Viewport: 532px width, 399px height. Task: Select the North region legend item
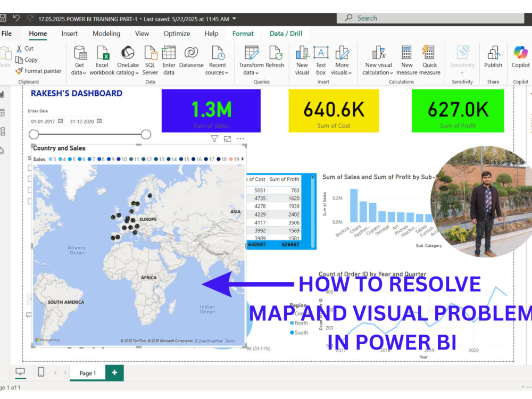click(299, 323)
